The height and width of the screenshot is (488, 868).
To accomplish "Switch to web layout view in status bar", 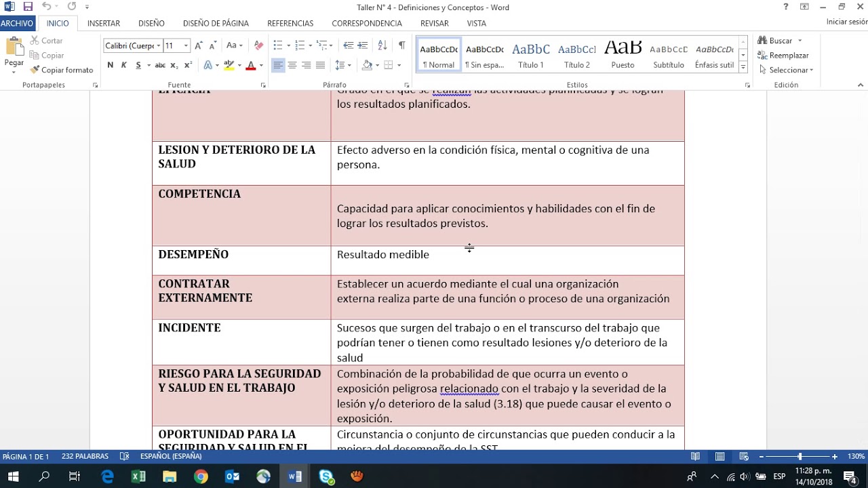I will [x=744, y=457].
